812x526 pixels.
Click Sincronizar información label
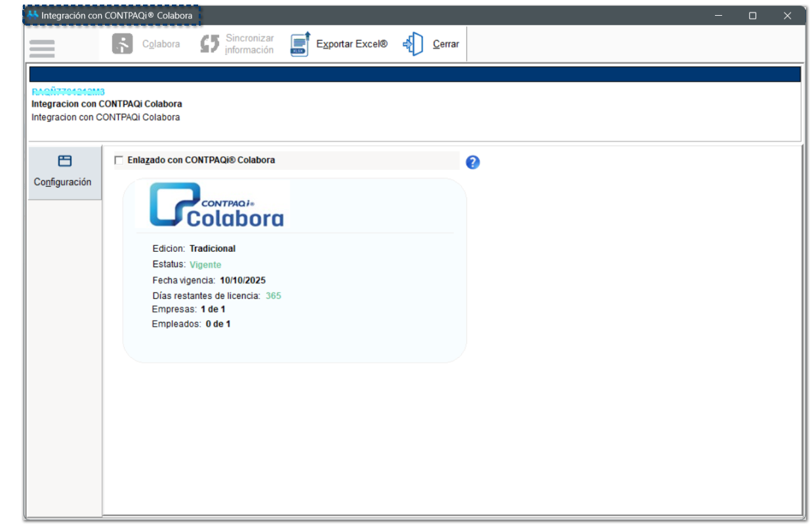point(250,44)
